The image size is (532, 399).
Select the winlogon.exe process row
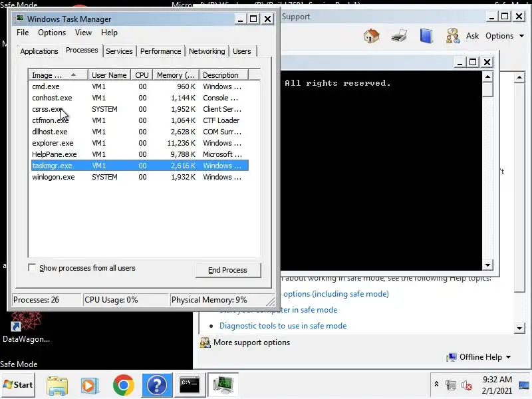pos(140,177)
